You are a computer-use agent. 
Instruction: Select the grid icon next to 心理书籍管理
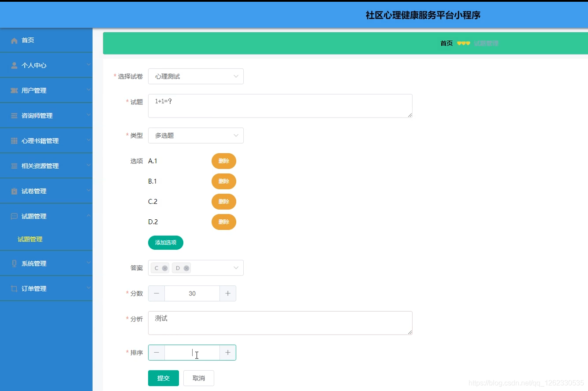pyautogui.click(x=14, y=140)
